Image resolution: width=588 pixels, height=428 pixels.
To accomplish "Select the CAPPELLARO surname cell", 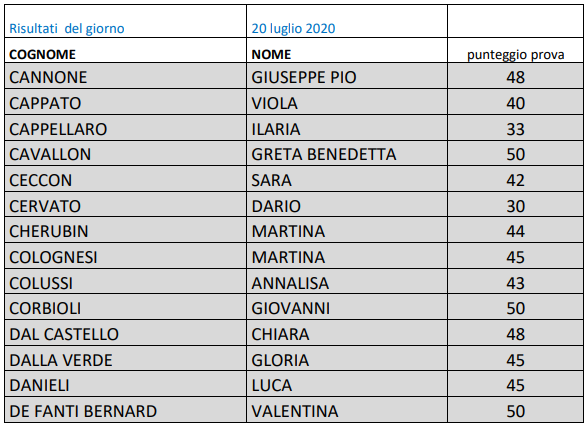I will point(126,128).
